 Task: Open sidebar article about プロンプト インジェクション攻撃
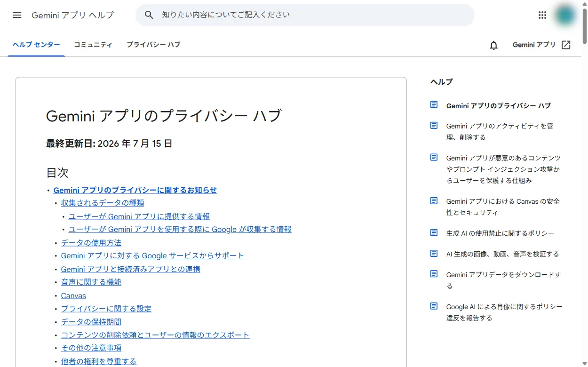503,169
